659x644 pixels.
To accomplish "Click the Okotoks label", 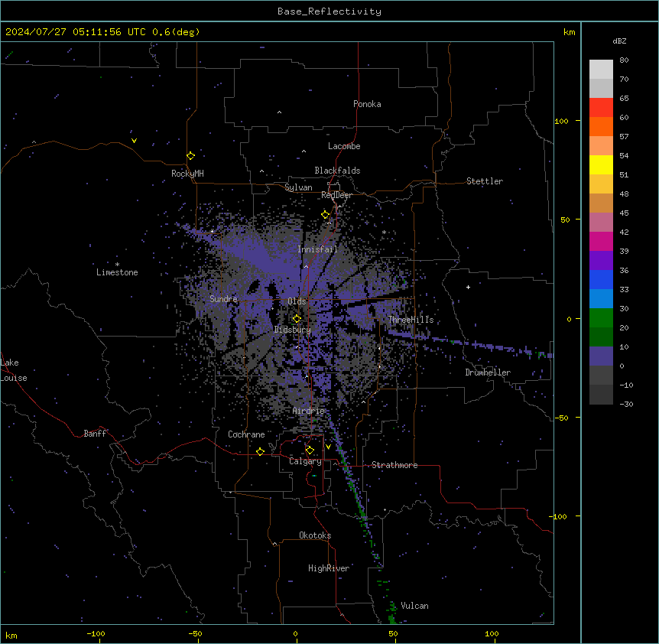I will pos(315,535).
